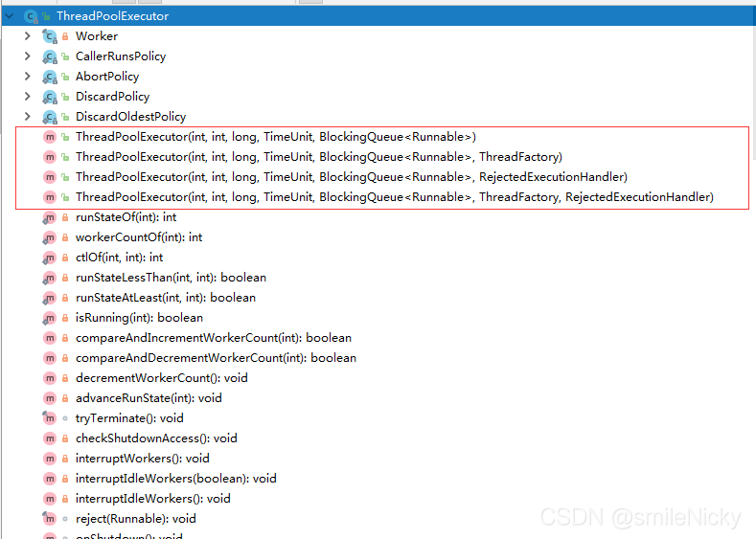The height and width of the screenshot is (539, 756).
Task: Click method icon of interruptIdleWorkers(boolean)
Action: [x=50, y=479]
